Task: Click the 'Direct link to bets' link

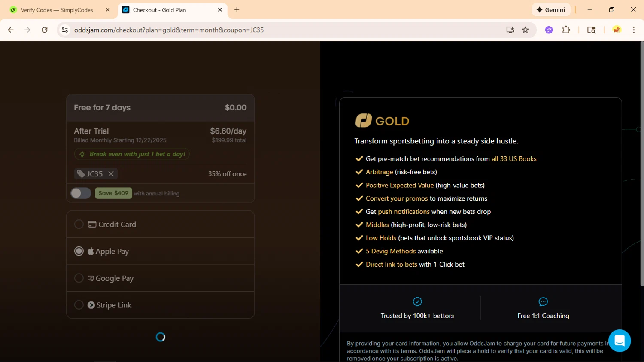Action: pyautogui.click(x=392, y=265)
